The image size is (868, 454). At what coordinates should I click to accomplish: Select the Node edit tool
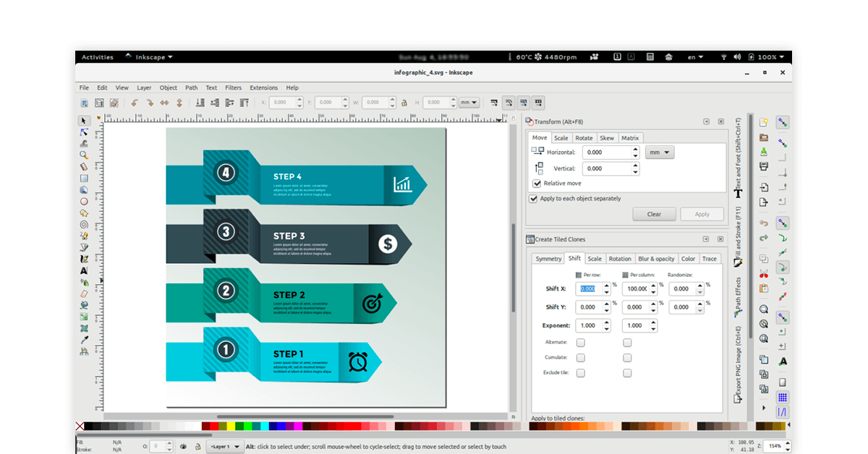pos(84,132)
